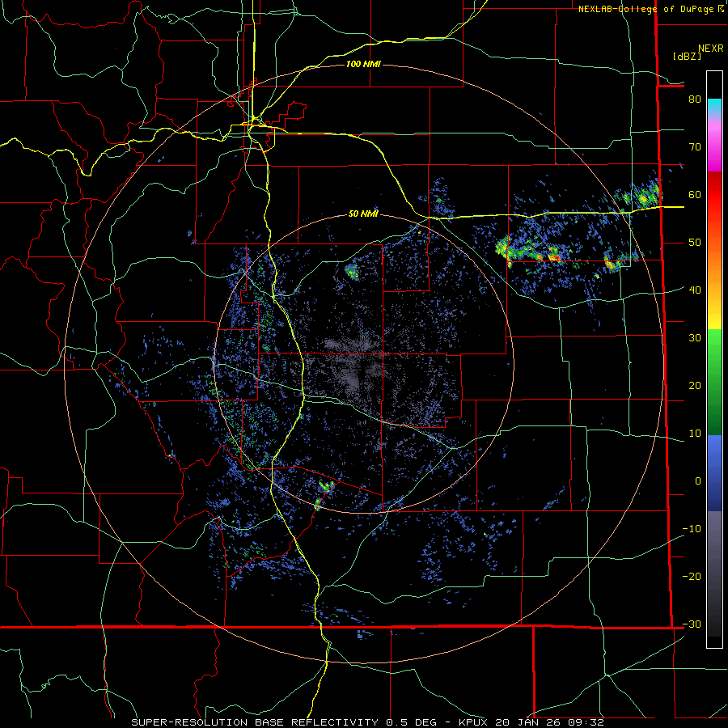Click the 100 NMI range ring label
Image resolution: width=728 pixels, height=728 pixels.
[x=363, y=64]
